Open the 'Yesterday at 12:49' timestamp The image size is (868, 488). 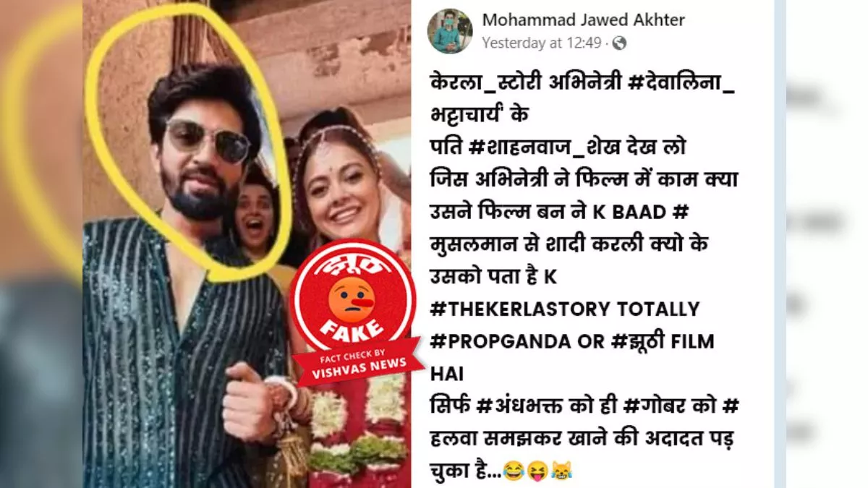pos(541,43)
